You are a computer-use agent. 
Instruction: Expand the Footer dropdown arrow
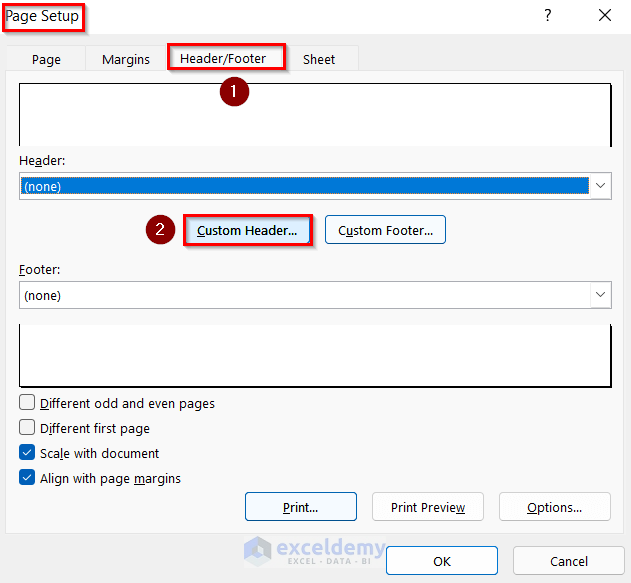(600, 295)
